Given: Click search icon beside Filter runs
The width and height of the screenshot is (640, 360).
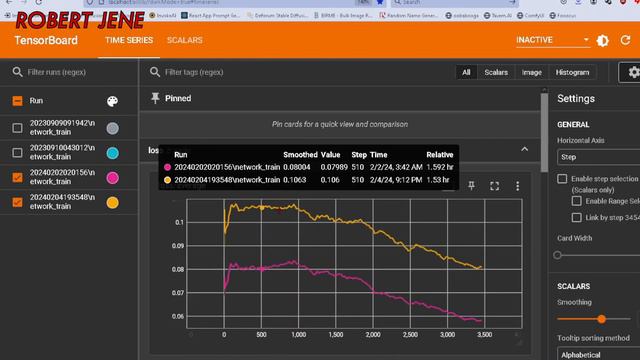Looking at the screenshot, I should point(17,72).
